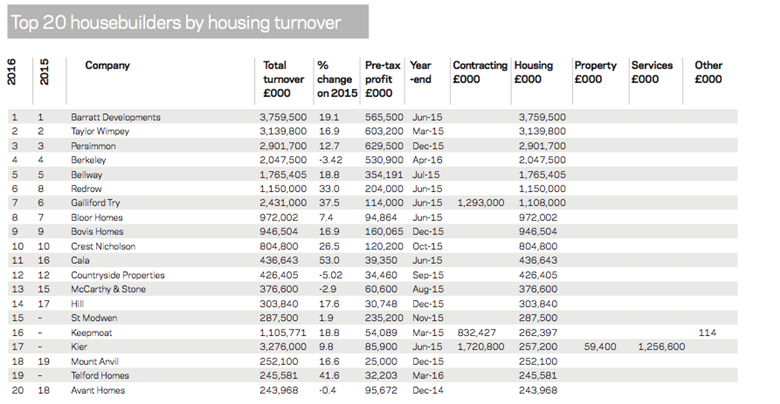Click the Keepmoat company name

(90, 332)
